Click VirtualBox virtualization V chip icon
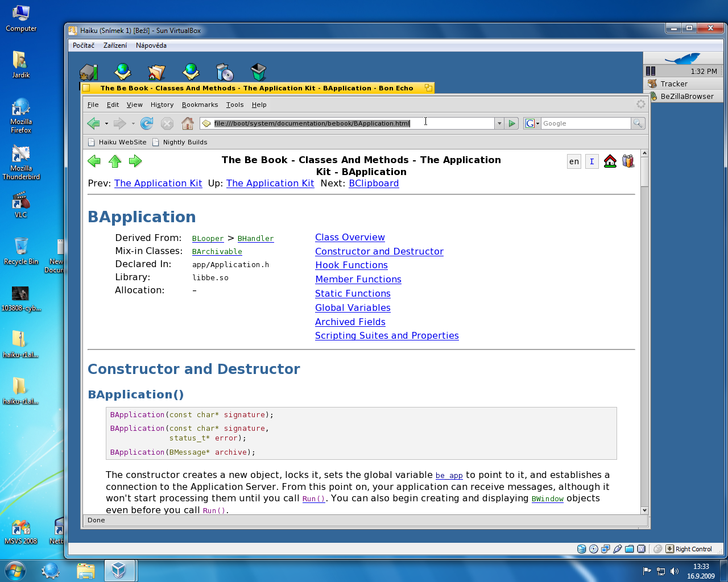The height and width of the screenshot is (582, 728). click(x=641, y=549)
